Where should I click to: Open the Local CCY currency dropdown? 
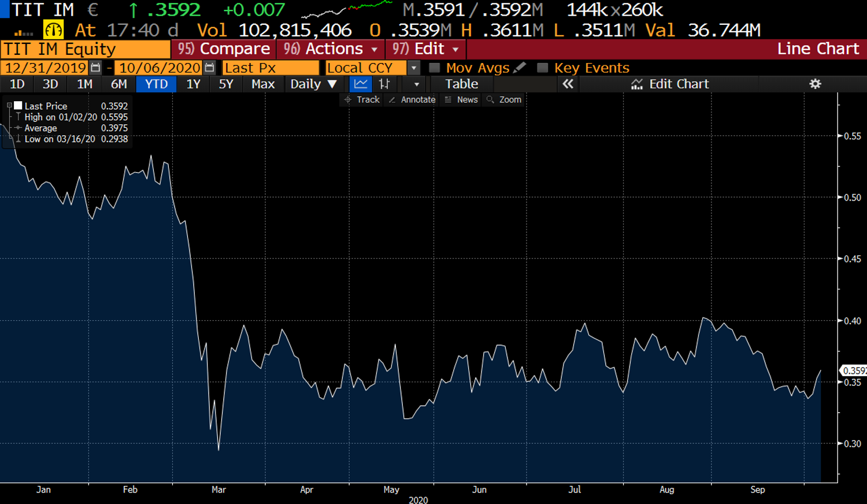(x=414, y=68)
